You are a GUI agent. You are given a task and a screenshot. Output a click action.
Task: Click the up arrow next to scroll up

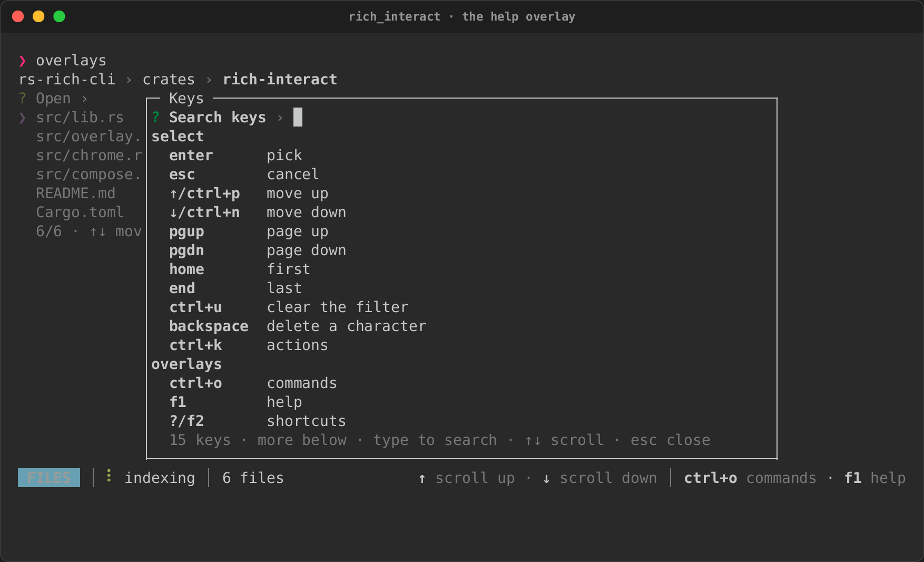pyautogui.click(x=422, y=478)
